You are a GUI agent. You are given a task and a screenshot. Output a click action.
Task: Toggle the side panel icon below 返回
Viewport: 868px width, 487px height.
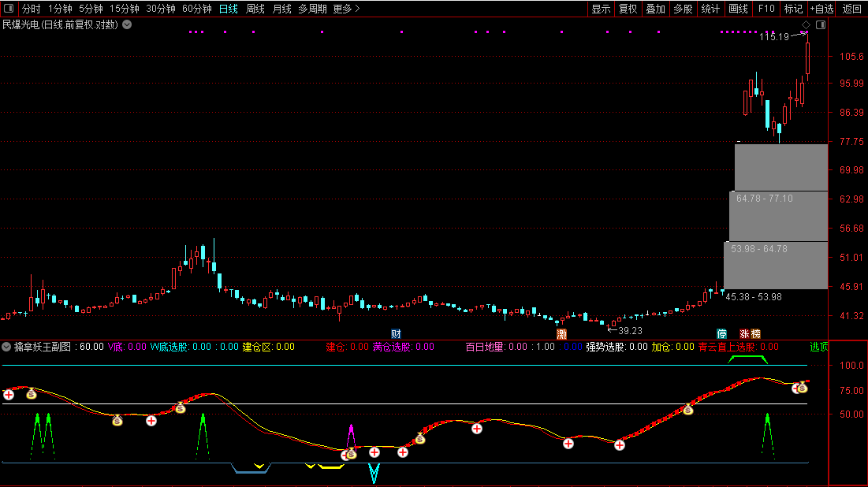coord(821,25)
